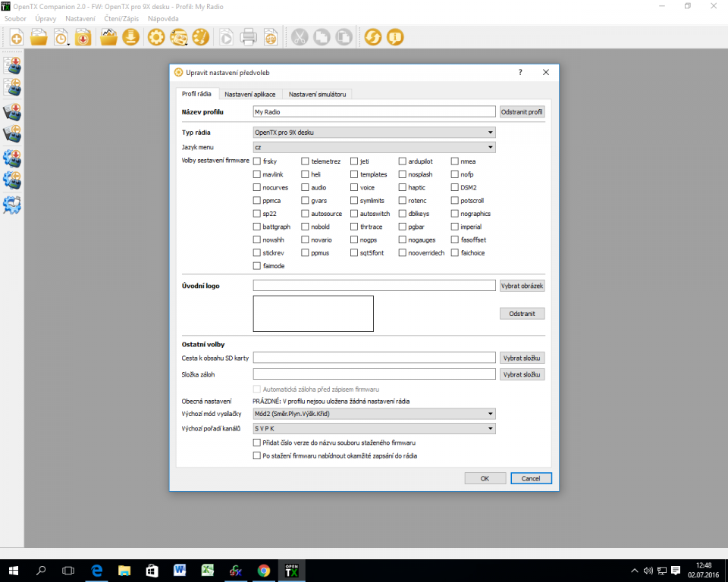Expand the Typ rádia dropdown

click(x=375, y=133)
